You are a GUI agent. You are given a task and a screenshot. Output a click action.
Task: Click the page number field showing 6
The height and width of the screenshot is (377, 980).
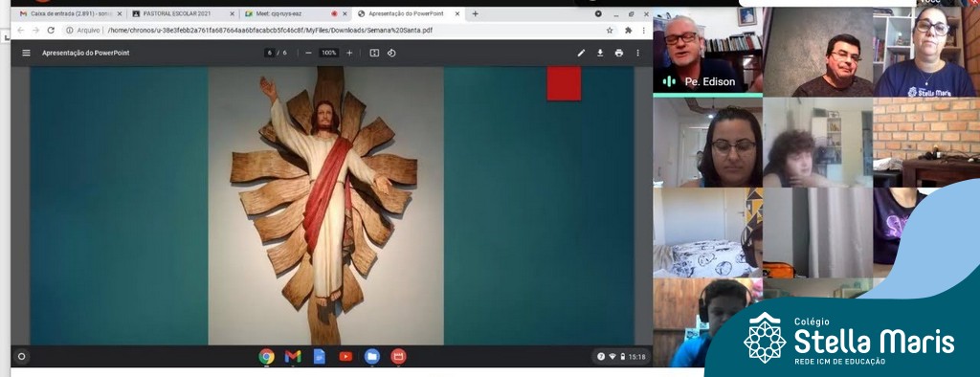(x=270, y=54)
